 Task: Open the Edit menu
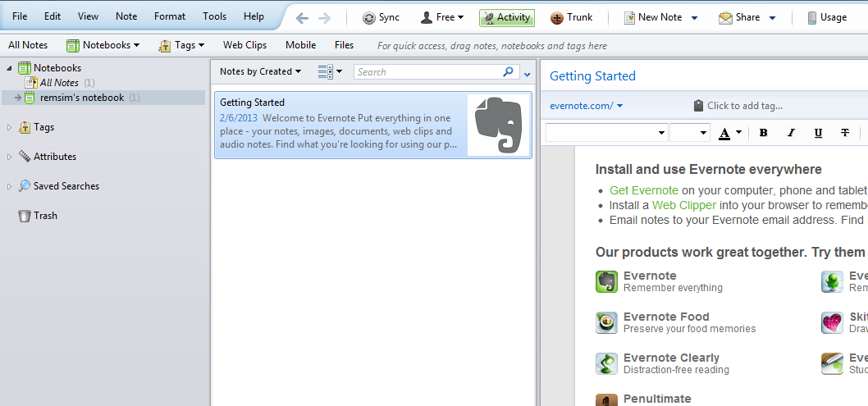pos(53,16)
